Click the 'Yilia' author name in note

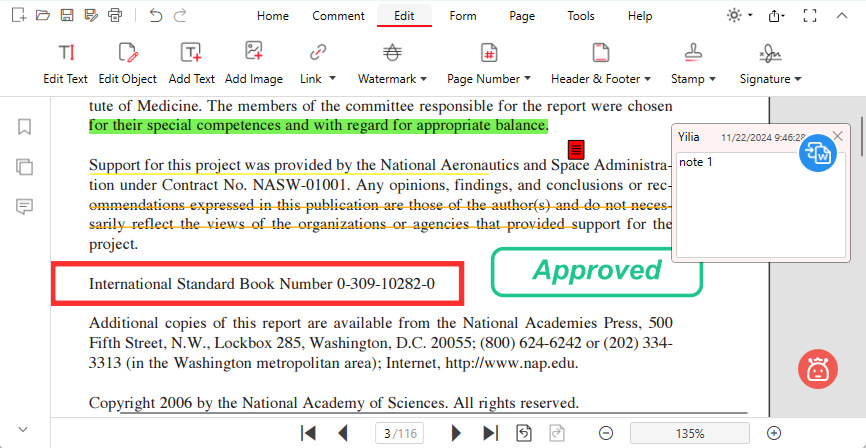click(689, 137)
